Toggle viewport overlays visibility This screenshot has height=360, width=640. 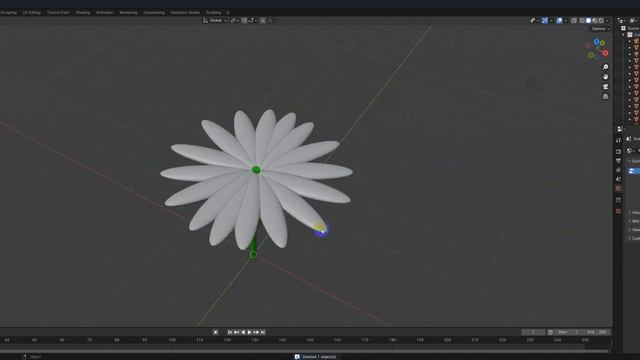(560, 20)
